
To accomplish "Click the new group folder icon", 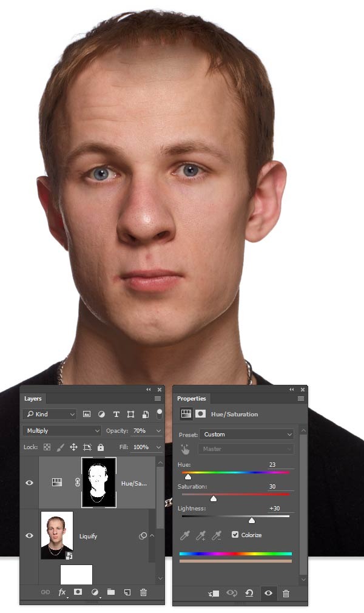I will click(x=111, y=592).
